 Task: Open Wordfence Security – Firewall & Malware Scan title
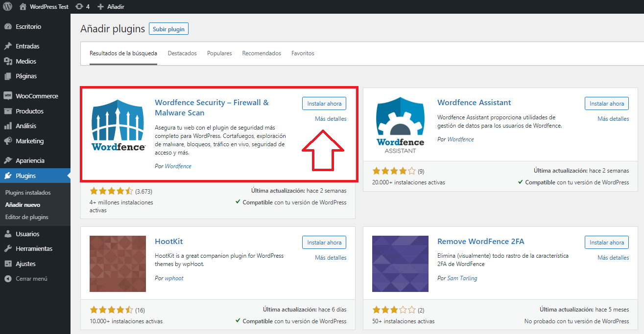coord(212,108)
